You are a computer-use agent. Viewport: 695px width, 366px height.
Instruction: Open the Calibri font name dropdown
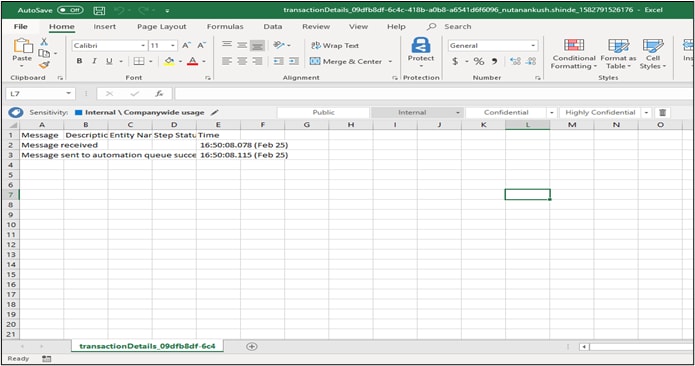click(x=143, y=46)
